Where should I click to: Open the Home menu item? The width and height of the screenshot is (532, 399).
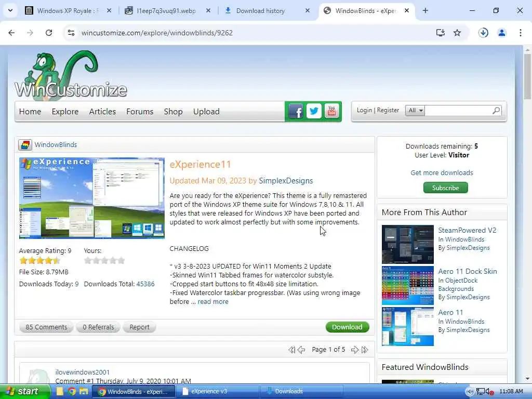(x=30, y=112)
